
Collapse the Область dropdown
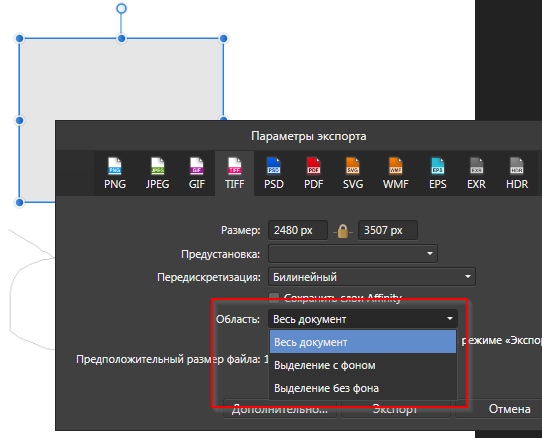[363, 319]
